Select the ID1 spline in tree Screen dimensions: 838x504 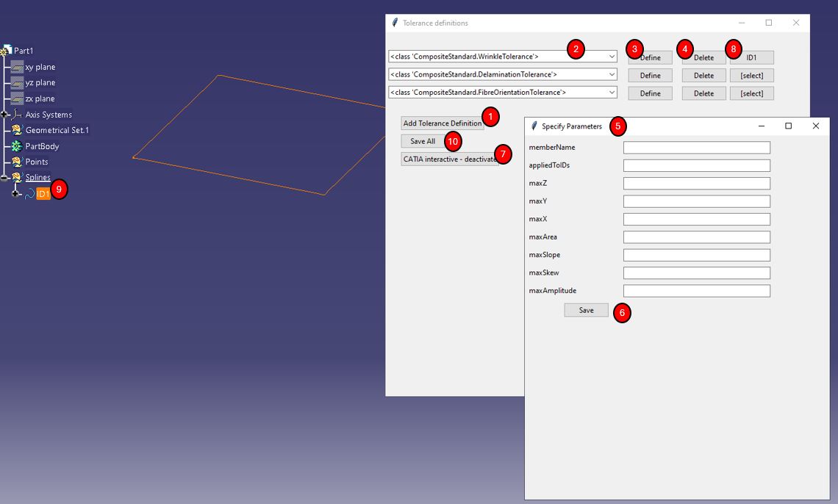43,193
